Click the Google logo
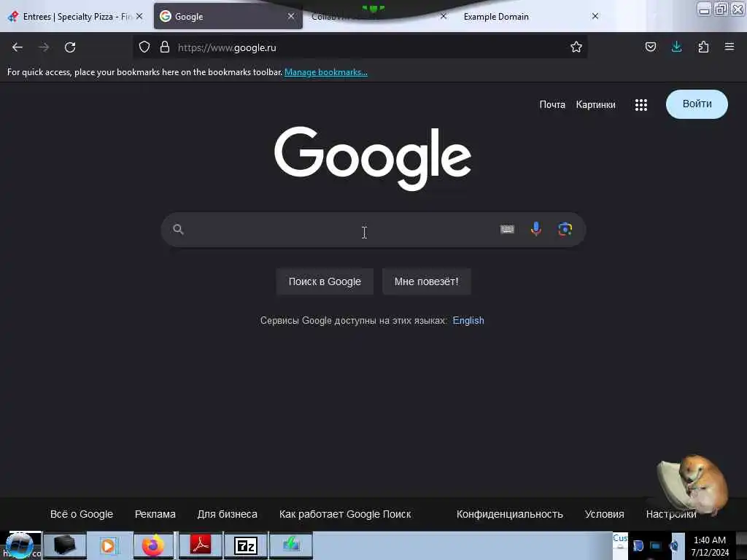The height and width of the screenshot is (560, 747). click(373, 158)
